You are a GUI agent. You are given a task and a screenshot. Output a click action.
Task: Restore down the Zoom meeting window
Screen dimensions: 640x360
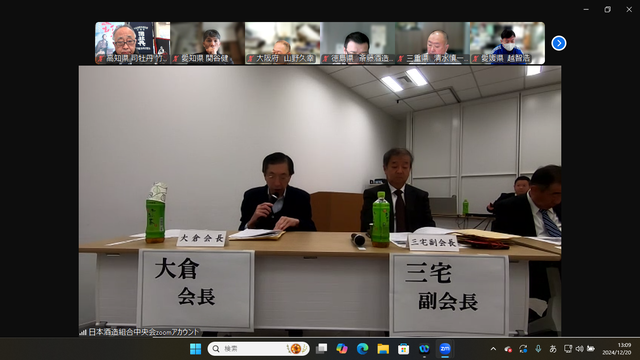click(x=608, y=9)
